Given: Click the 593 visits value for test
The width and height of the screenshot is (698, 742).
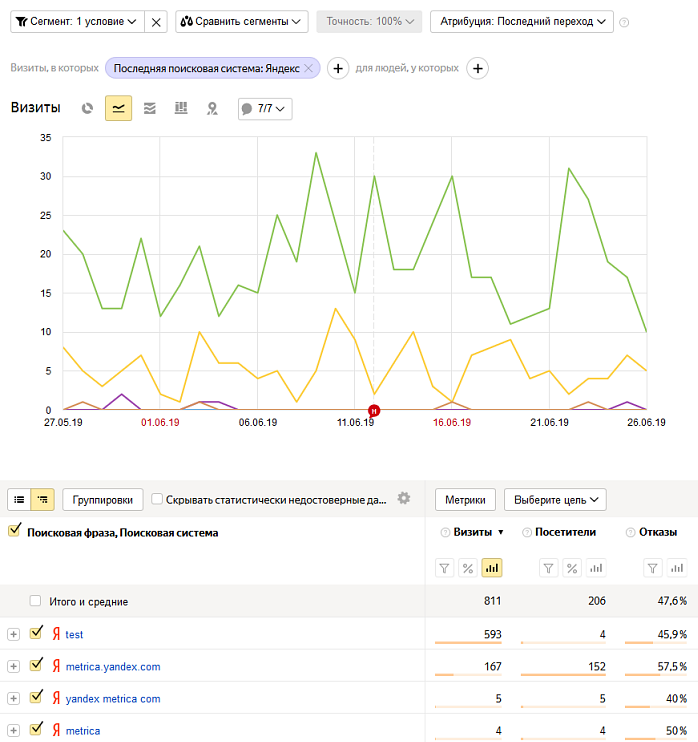Looking at the screenshot, I should click(493, 635).
